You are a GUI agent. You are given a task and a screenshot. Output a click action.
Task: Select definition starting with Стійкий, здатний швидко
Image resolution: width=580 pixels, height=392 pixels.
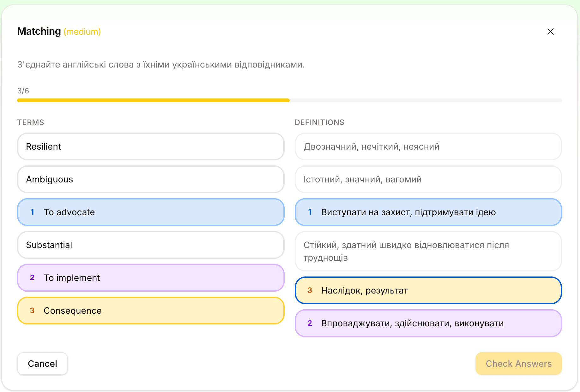point(428,251)
